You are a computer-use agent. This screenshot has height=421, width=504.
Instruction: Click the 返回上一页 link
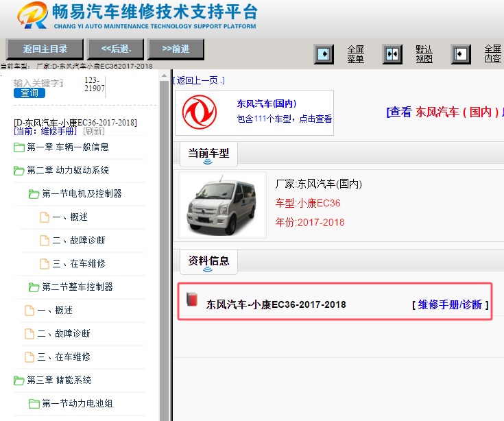(199, 80)
